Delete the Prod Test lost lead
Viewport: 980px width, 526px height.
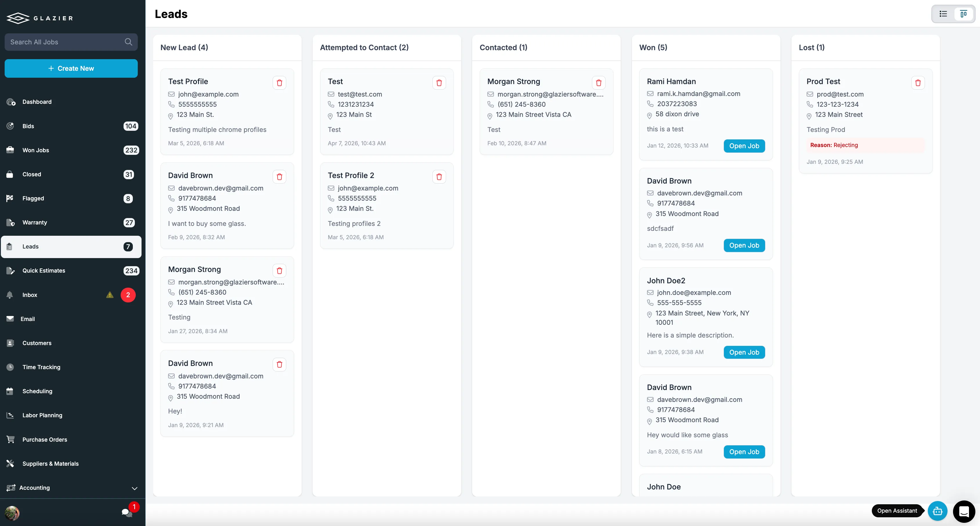click(x=918, y=83)
